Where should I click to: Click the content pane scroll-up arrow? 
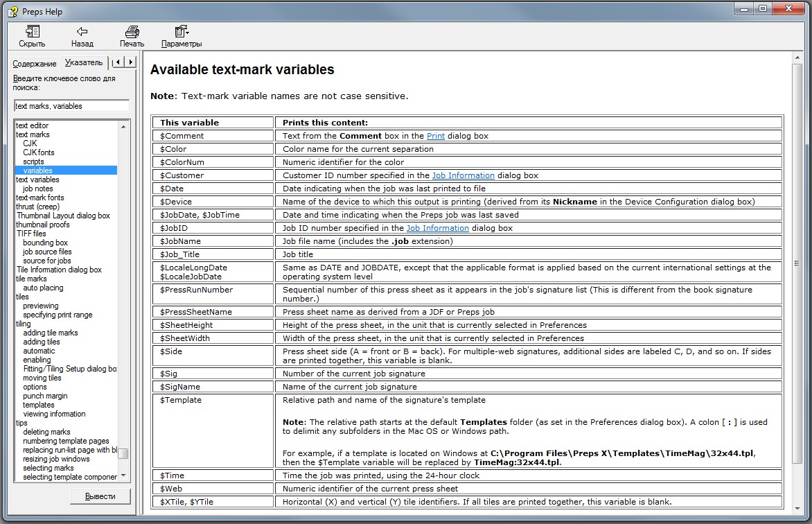pos(797,58)
